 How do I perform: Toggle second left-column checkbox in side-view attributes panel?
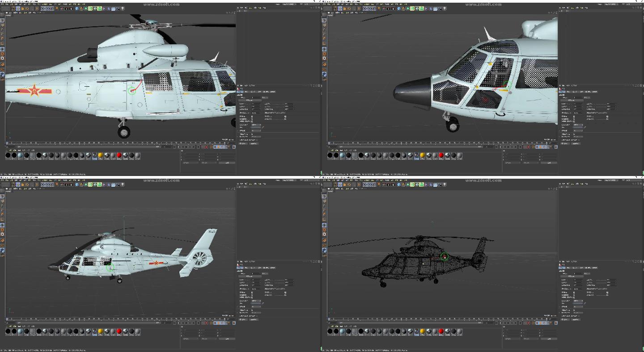point(252,119)
